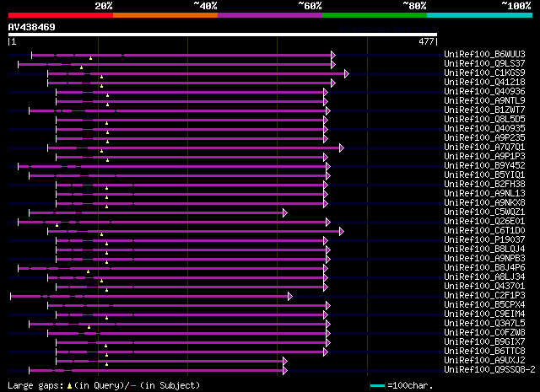Screen dimensions: 540x392
Task: Click the cyan 100char scale bar
Action: [x=377, y=386]
